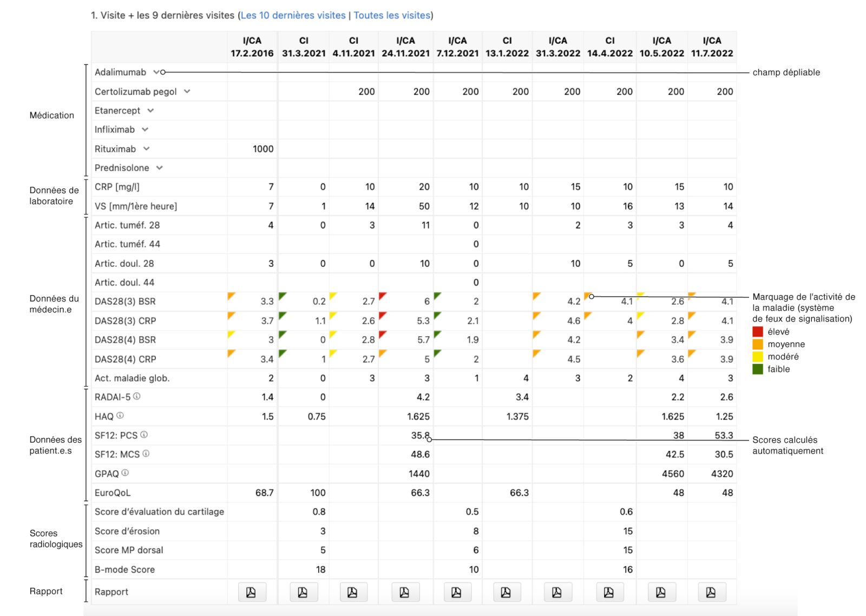Click SF12: MCS value 30.5
Viewport: 866px width, 616px height.
click(724, 454)
